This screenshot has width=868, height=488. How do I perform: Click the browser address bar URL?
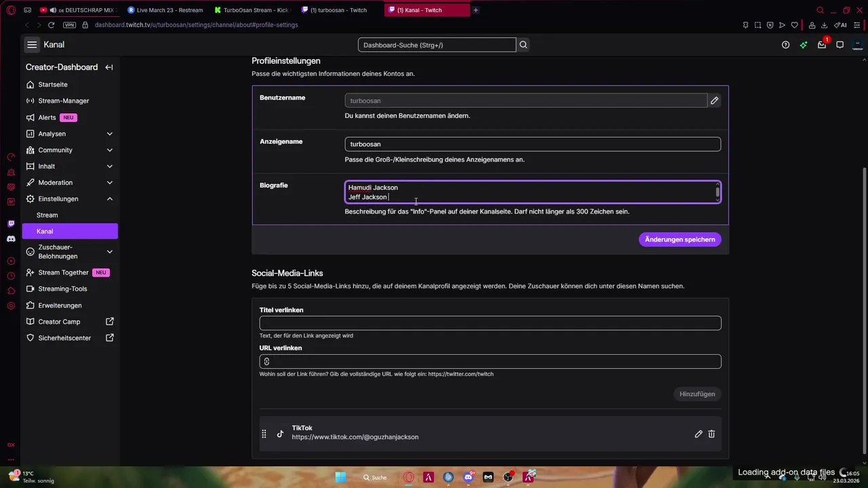pyautogui.click(x=196, y=25)
